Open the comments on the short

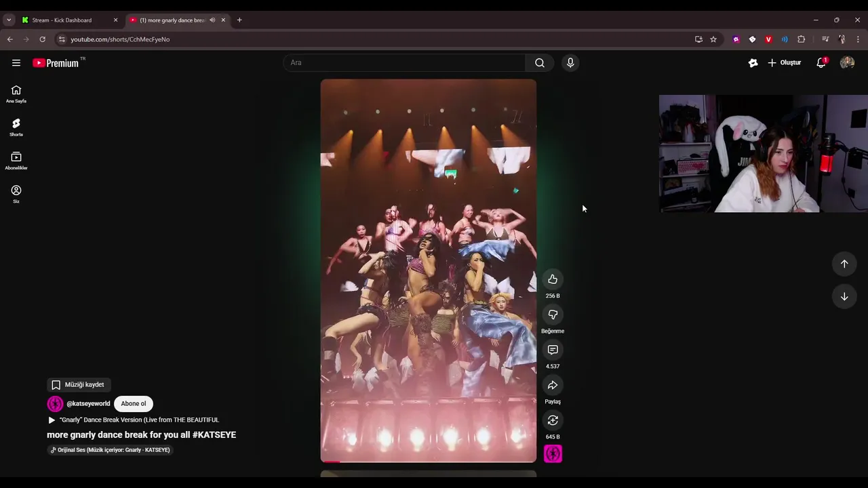coord(553,350)
